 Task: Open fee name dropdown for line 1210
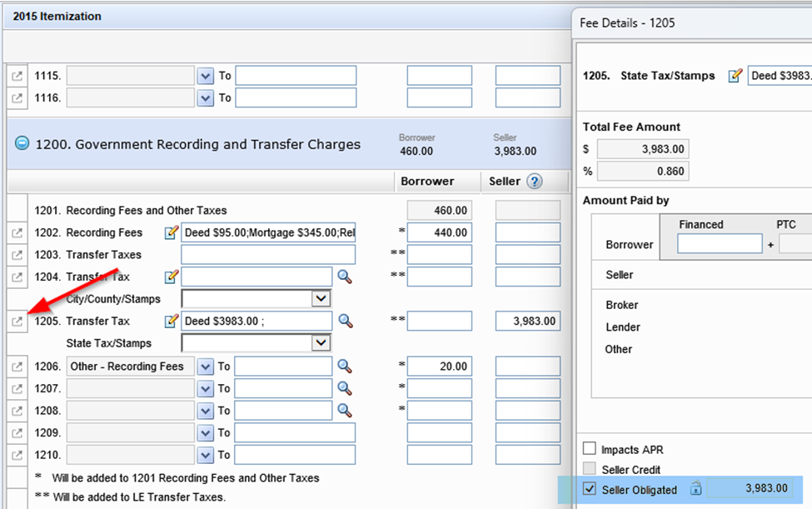(206, 455)
